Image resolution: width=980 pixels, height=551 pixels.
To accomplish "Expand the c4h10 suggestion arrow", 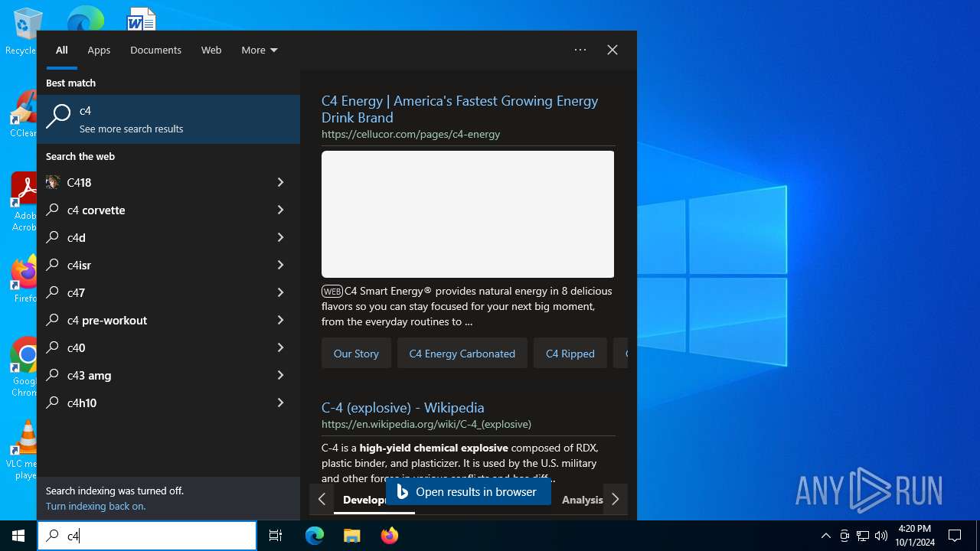I will click(280, 403).
